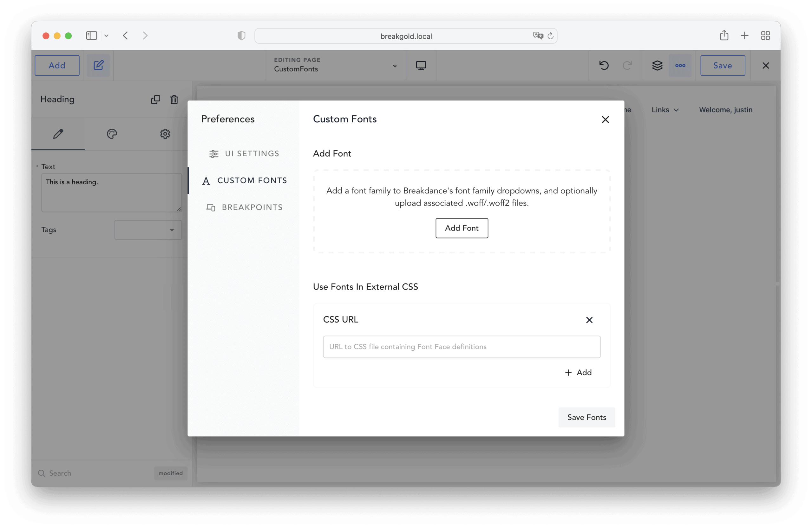Click the CSS URL input field

coord(461,347)
